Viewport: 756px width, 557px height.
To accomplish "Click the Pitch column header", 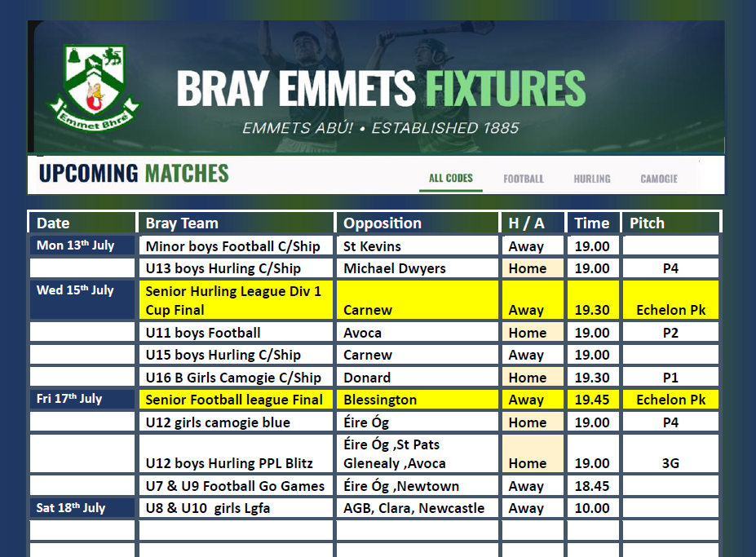I will 670,223.
